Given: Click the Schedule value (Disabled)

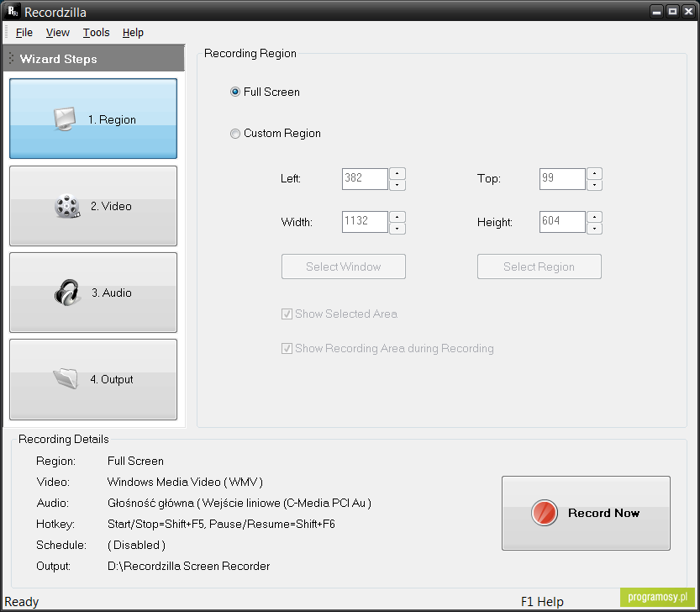Looking at the screenshot, I should 136,545.
